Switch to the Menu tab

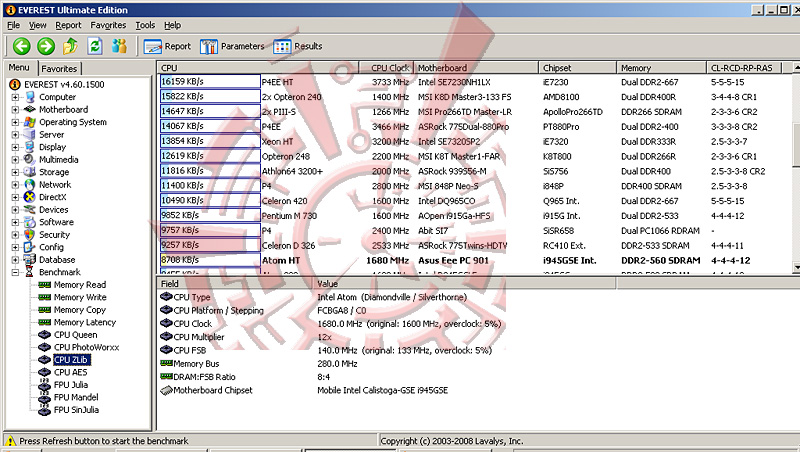point(19,67)
